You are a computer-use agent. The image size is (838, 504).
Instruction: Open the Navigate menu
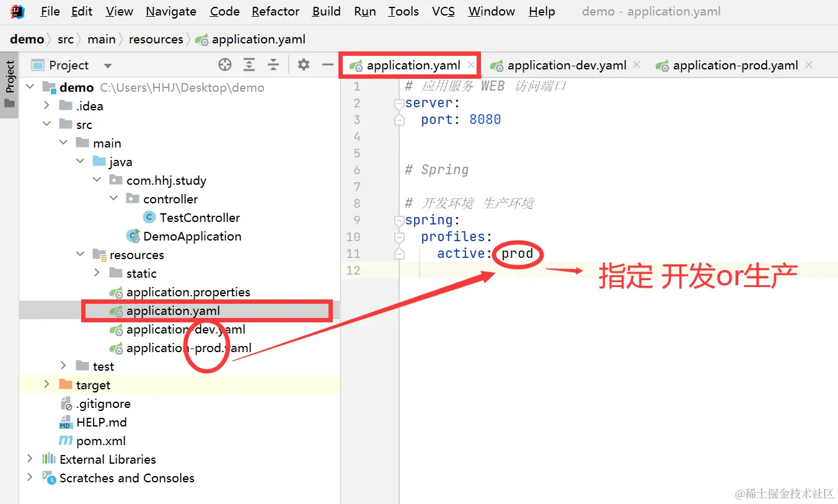click(x=170, y=11)
